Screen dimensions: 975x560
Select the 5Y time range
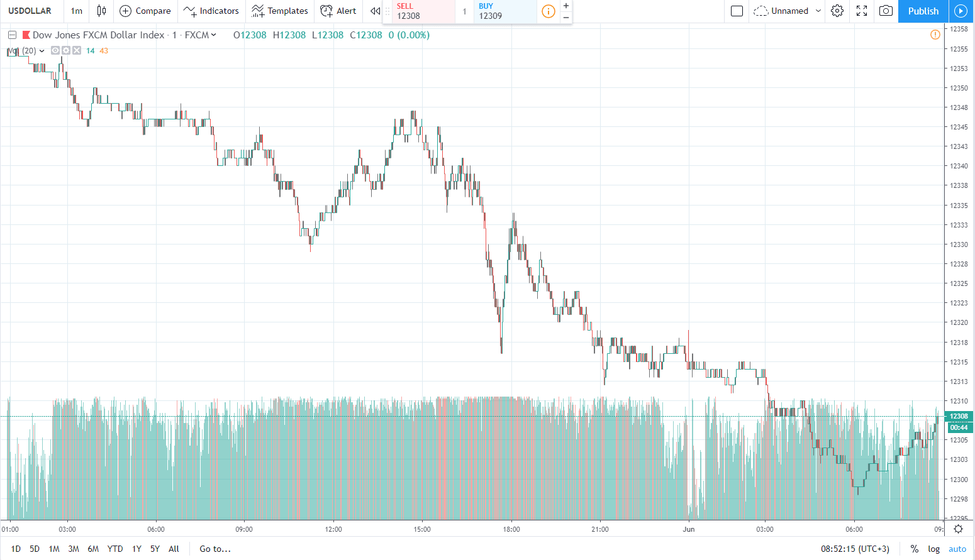pyautogui.click(x=155, y=549)
